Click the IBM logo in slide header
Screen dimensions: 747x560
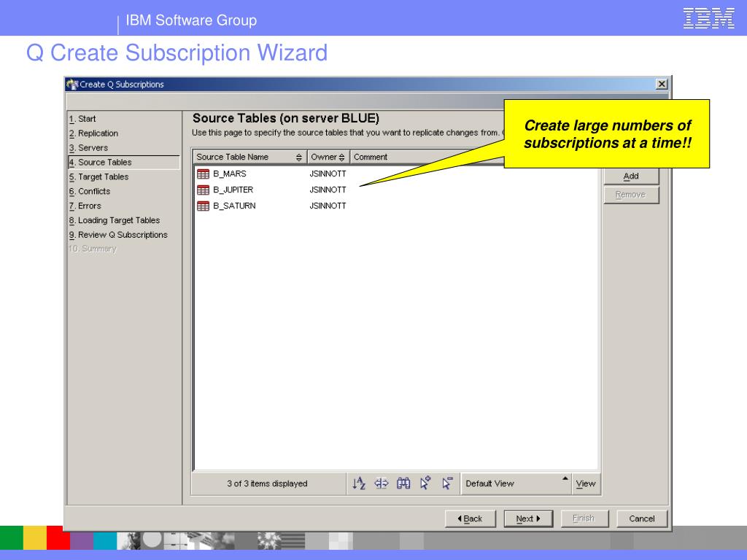(x=708, y=18)
